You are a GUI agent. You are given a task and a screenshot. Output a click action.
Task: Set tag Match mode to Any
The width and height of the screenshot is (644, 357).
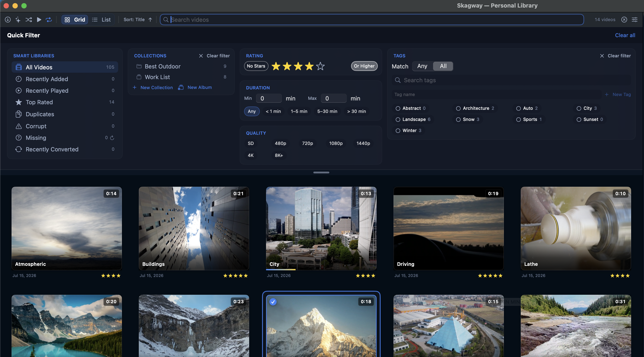422,66
